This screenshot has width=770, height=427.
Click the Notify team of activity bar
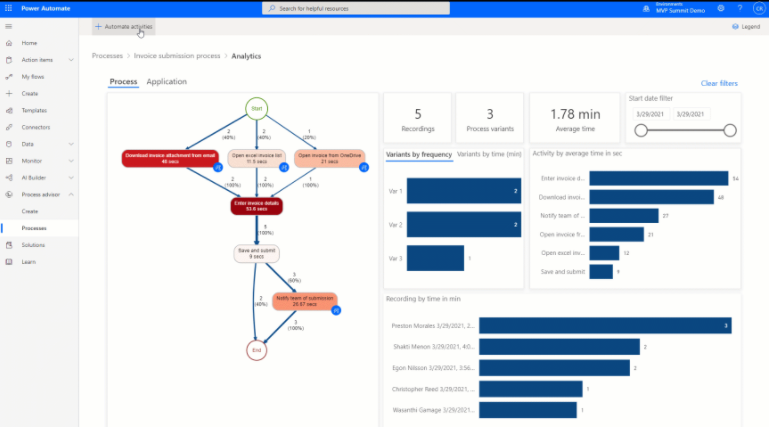[x=624, y=215]
